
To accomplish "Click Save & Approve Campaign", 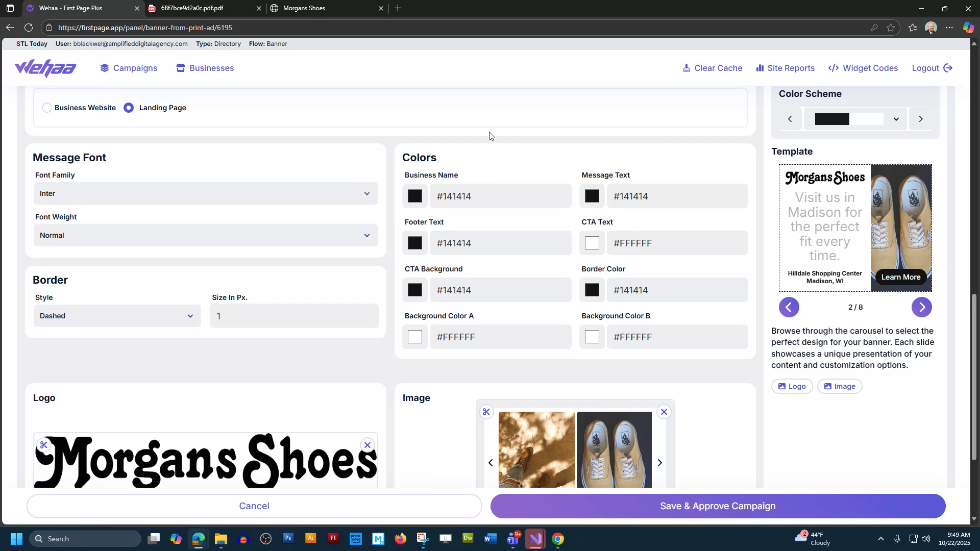I will pyautogui.click(x=717, y=506).
